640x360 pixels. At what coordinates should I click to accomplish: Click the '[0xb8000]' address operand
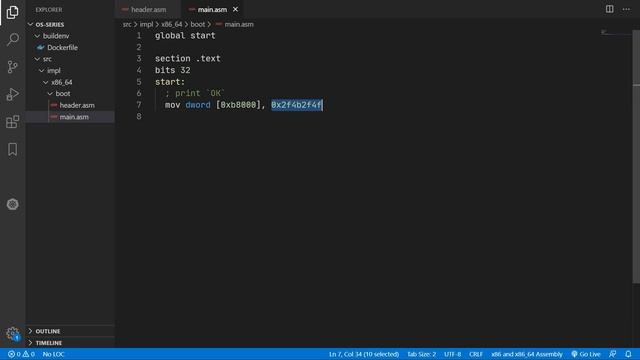[238, 105]
